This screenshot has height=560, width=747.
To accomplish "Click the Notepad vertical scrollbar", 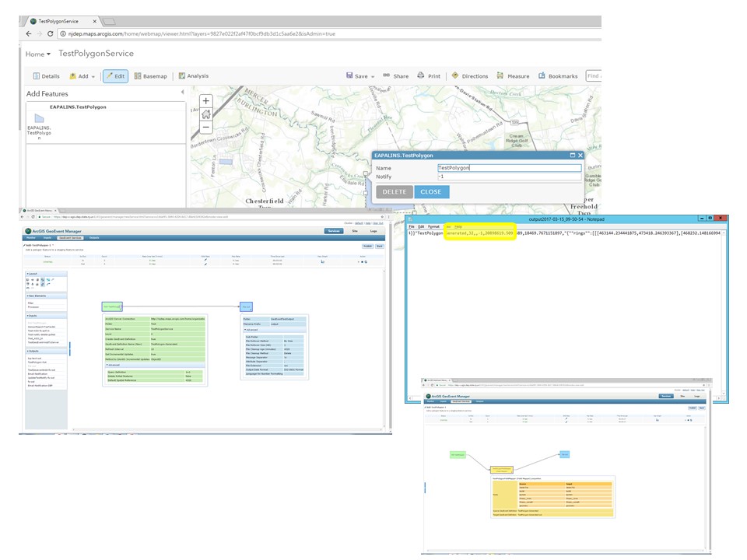I will point(724,314).
